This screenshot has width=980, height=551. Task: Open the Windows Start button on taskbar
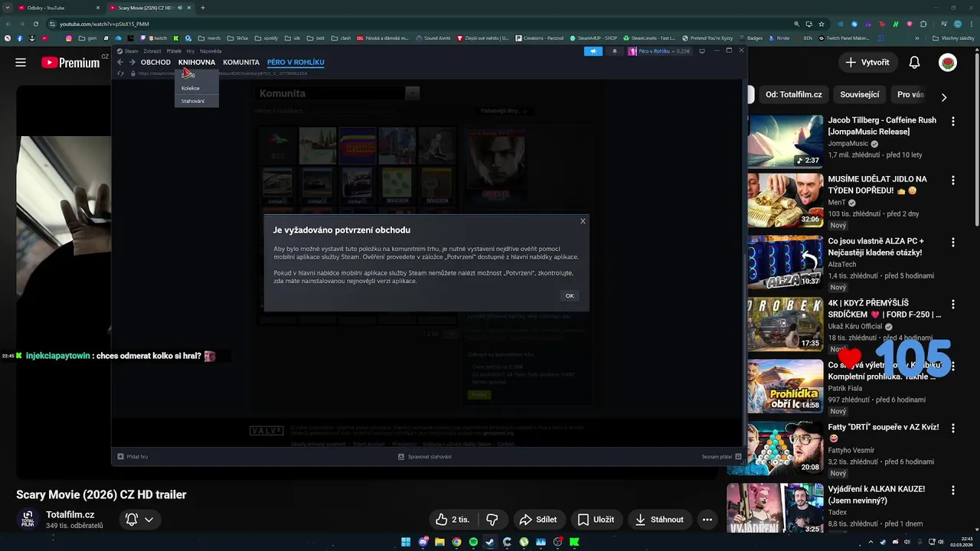point(406,542)
